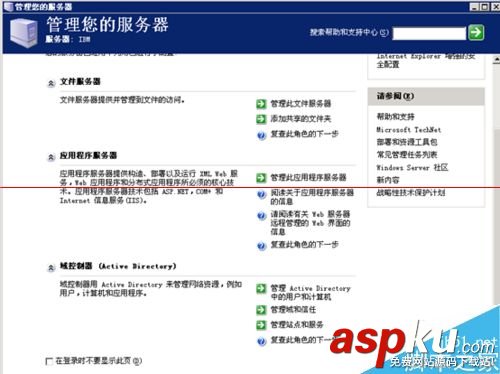Enable 在登录时不要显示此页 checkbox
The width and height of the screenshot is (500, 374).
pyautogui.click(x=49, y=362)
